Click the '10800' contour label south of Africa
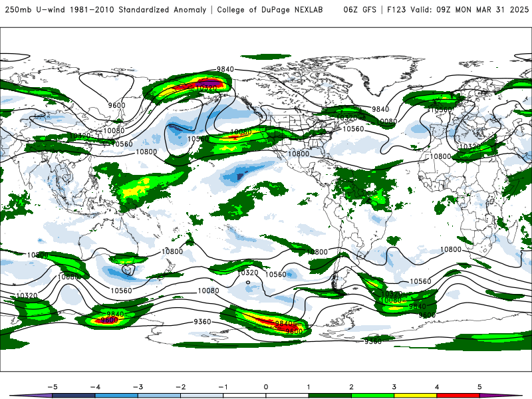This screenshot has width=532, height=399. click(451, 250)
